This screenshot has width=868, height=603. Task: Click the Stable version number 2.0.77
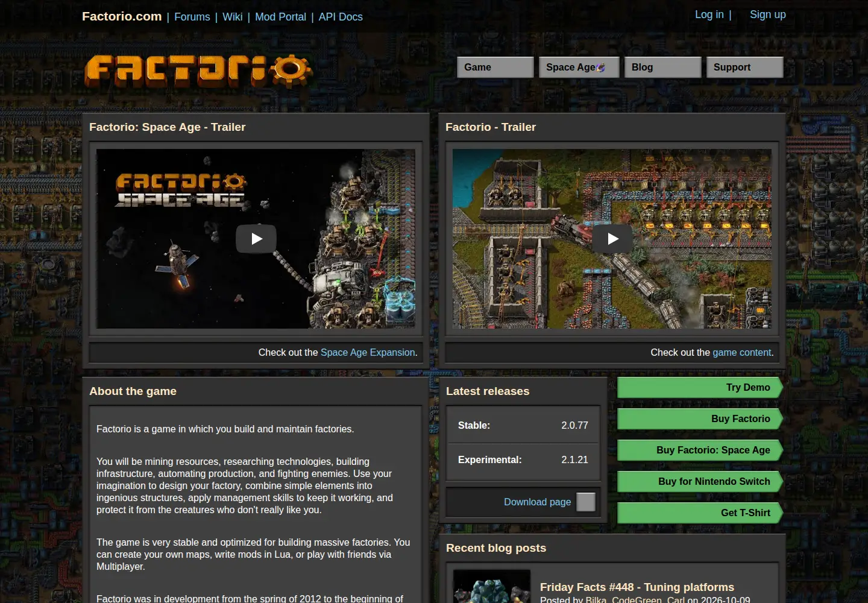coord(575,425)
